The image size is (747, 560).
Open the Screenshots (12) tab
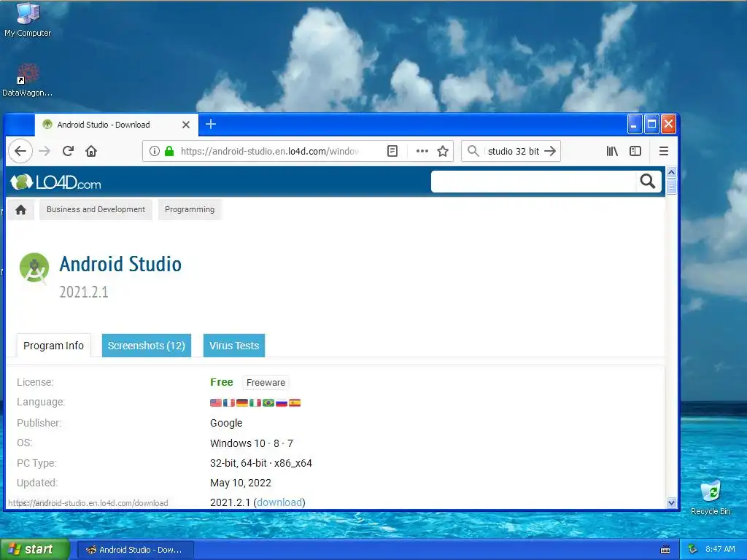tap(146, 346)
